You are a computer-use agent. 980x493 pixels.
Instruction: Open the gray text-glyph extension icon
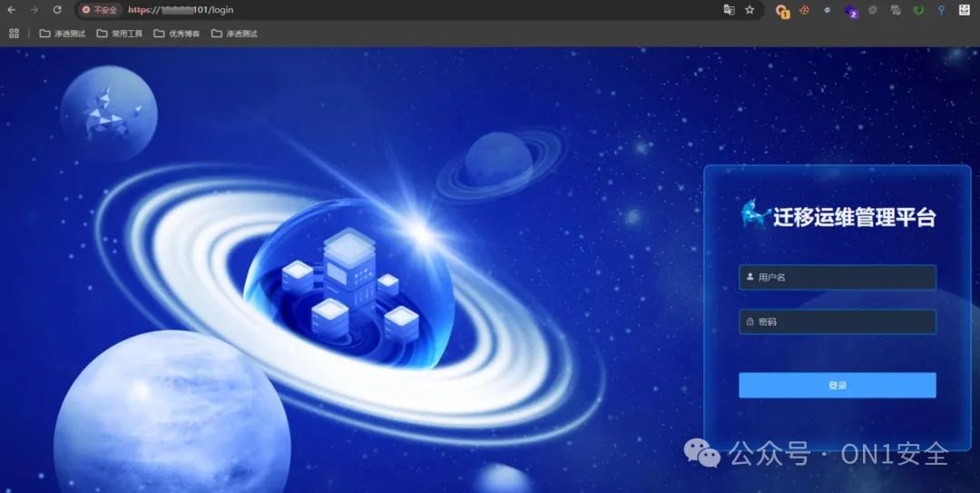(896, 10)
